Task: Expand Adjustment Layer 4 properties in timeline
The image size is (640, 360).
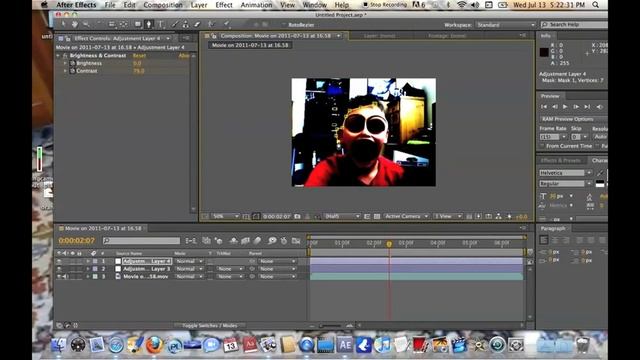Action: click(88, 261)
